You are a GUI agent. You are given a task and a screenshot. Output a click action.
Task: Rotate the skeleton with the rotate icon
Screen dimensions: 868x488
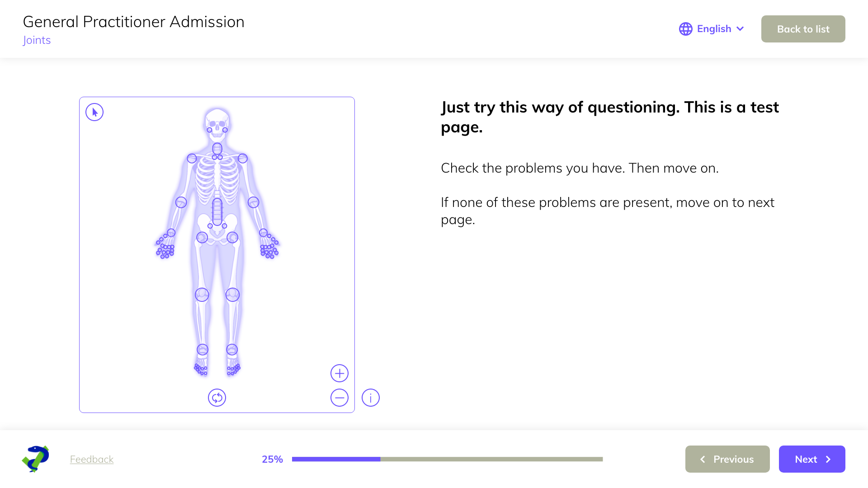point(217,398)
